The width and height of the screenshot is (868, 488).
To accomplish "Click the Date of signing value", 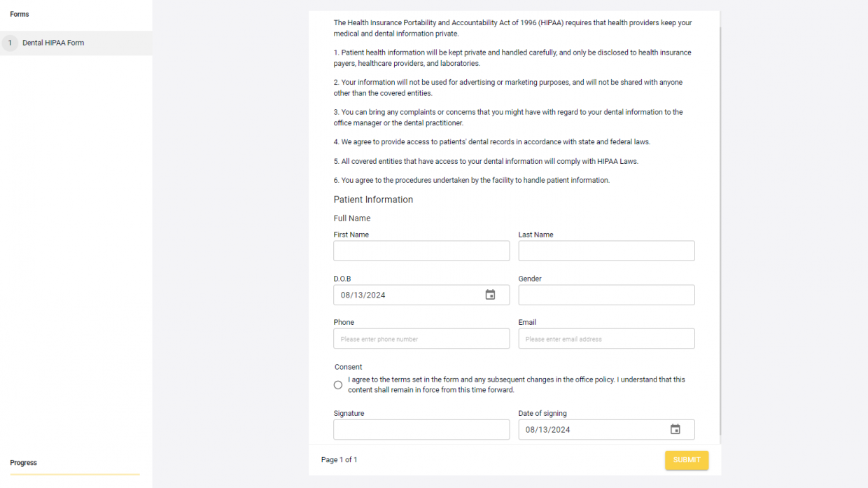I will coord(547,429).
